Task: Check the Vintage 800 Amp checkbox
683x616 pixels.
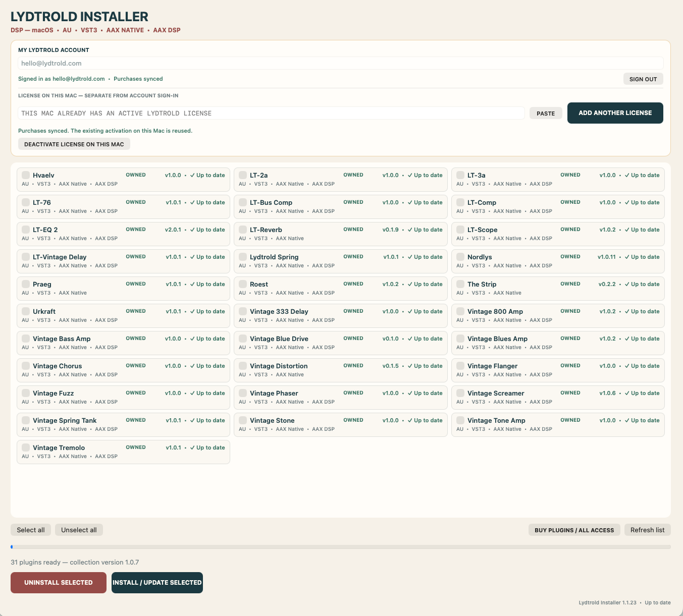Action: tap(460, 311)
